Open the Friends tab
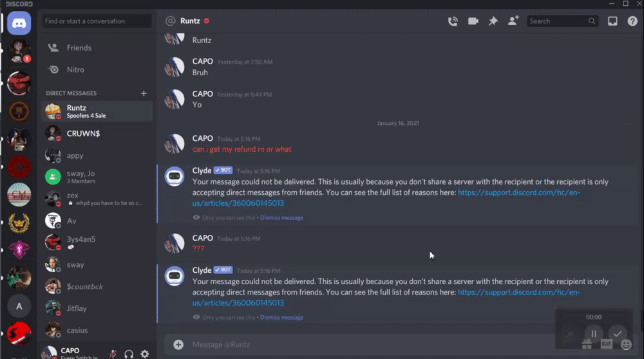Screen dimensions: 644x359 point(97,48)
